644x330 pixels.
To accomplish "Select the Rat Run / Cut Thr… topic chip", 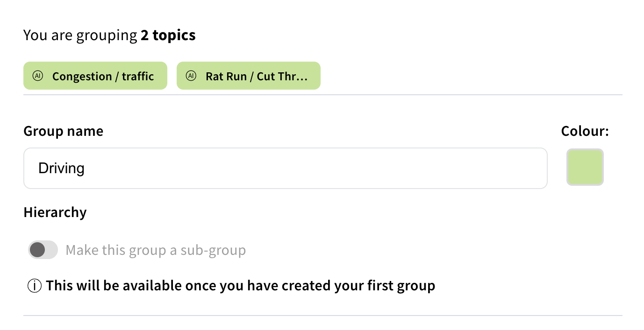I will click(x=256, y=76).
